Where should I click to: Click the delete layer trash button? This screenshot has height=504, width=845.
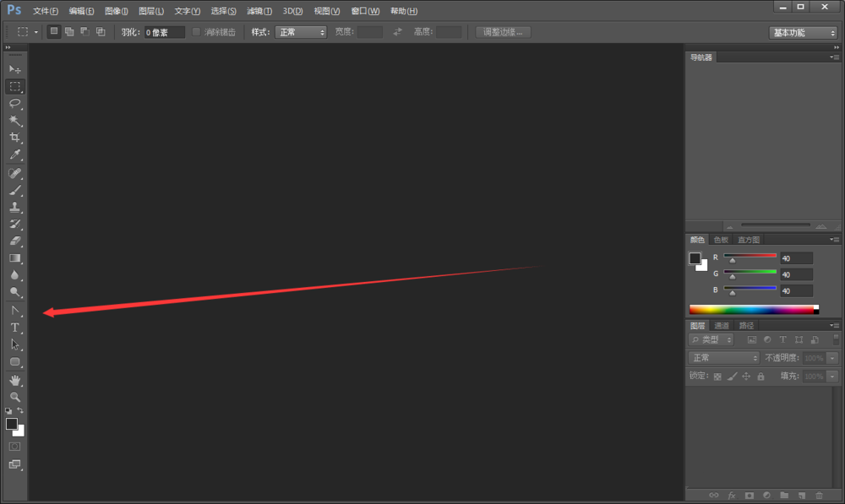coord(819,495)
